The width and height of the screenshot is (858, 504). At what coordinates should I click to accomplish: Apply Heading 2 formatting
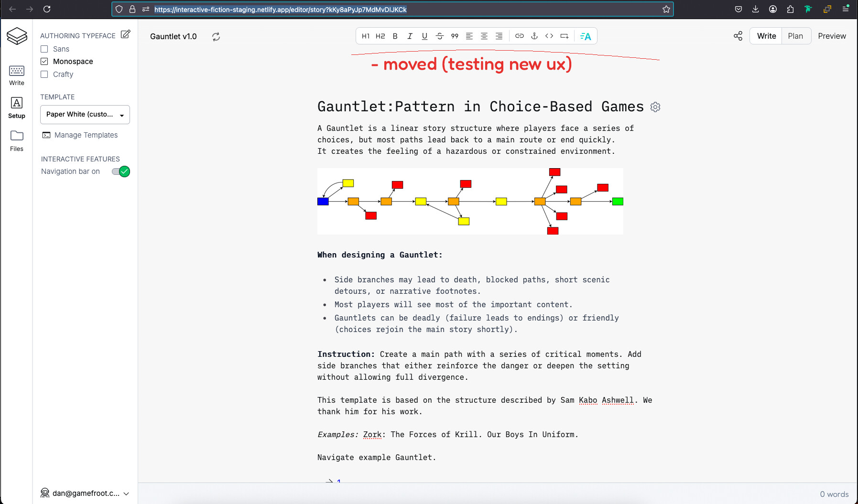click(380, 36)
